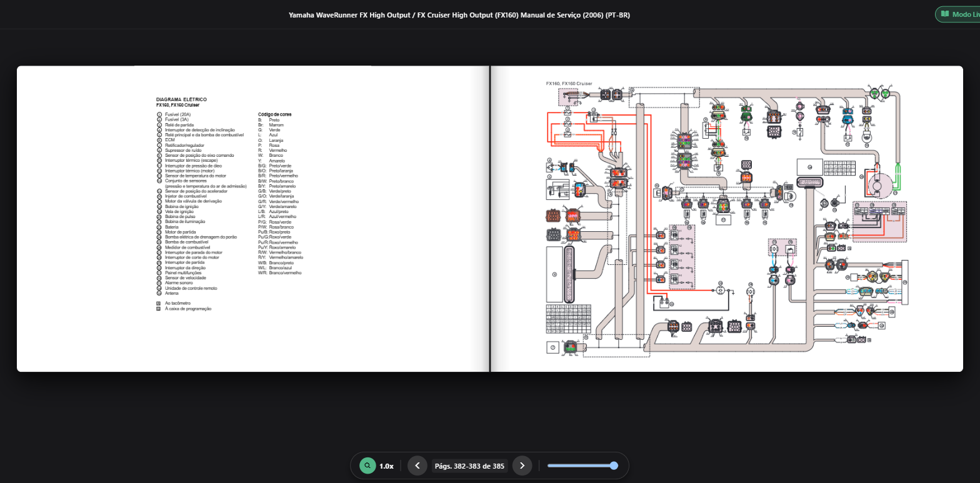Click the note À caixa de programação
The width and height of the screenshot is (980, 483).
188,309
